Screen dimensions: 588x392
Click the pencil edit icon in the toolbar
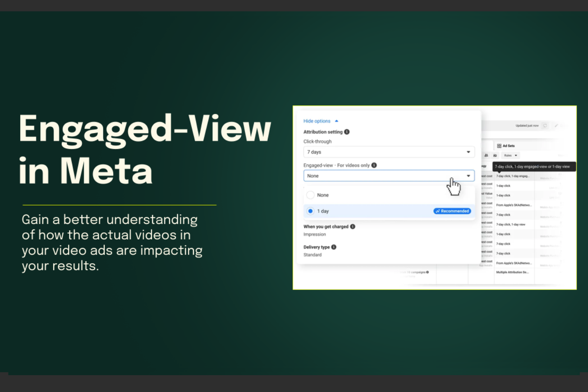tap(556, 126)
